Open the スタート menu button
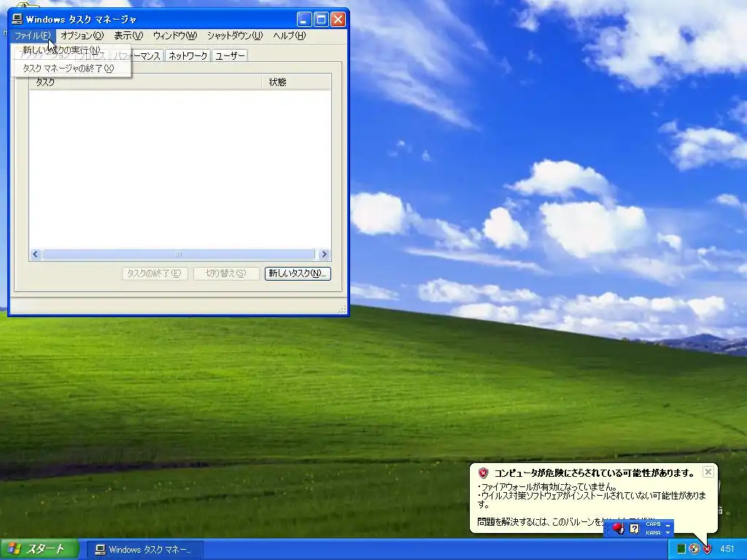 coord(39,549)
